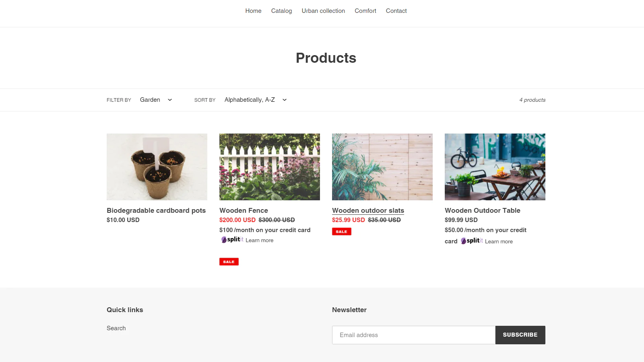Open Learn more link under Wooden Fence
The height and width of the screenshot is (362, 644).
click(x=260, y=240)
